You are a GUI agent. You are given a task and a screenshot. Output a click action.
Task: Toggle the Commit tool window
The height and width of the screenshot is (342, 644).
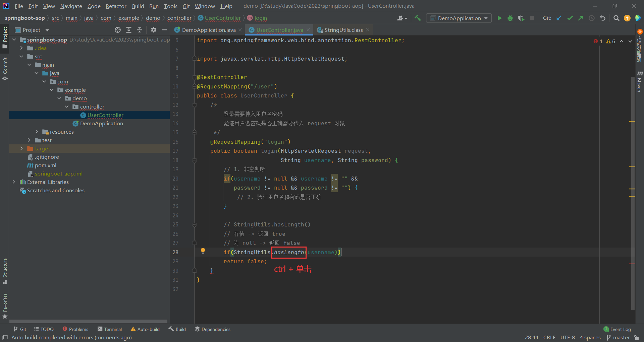pyautogui.click(x=5, y=69)
